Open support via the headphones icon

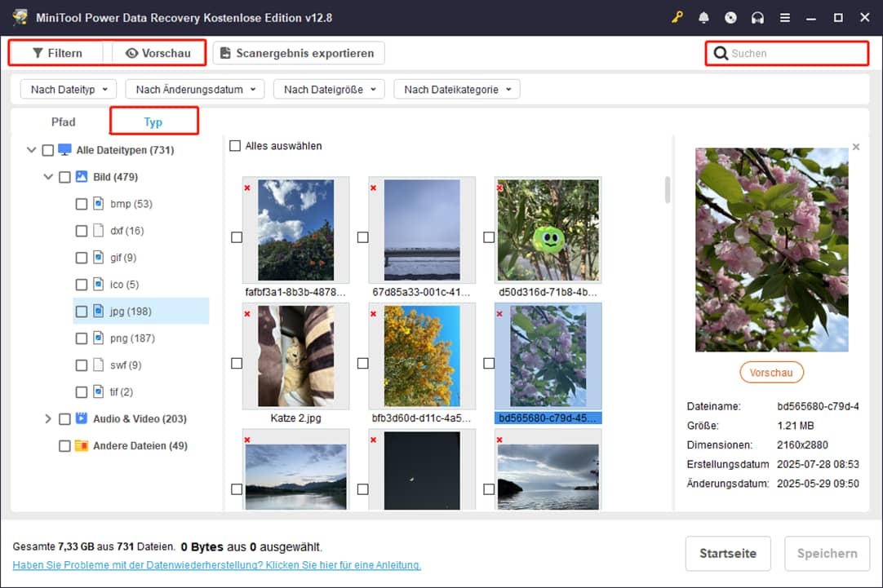point(757,18)
